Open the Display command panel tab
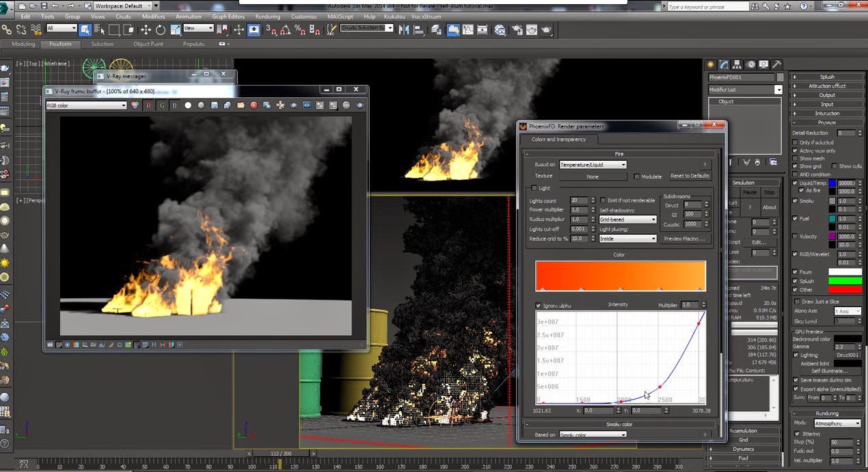Viewport: 868px width, 472px height. tap(763, 64)
